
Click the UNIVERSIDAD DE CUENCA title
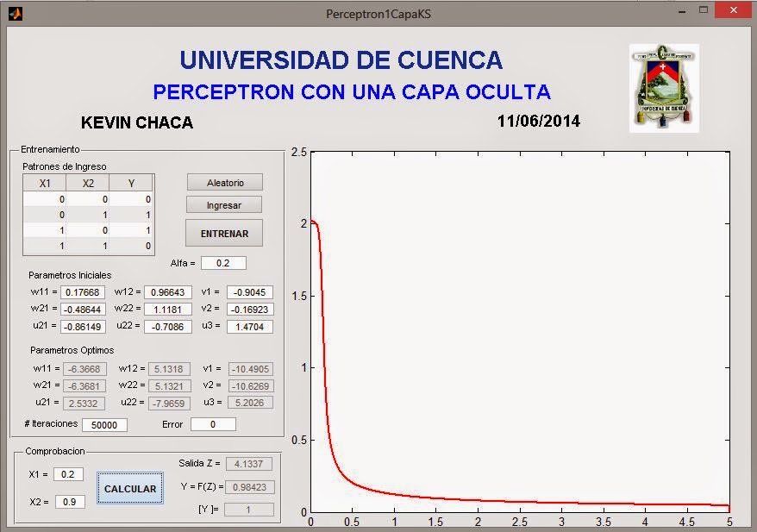coord(341,59)
